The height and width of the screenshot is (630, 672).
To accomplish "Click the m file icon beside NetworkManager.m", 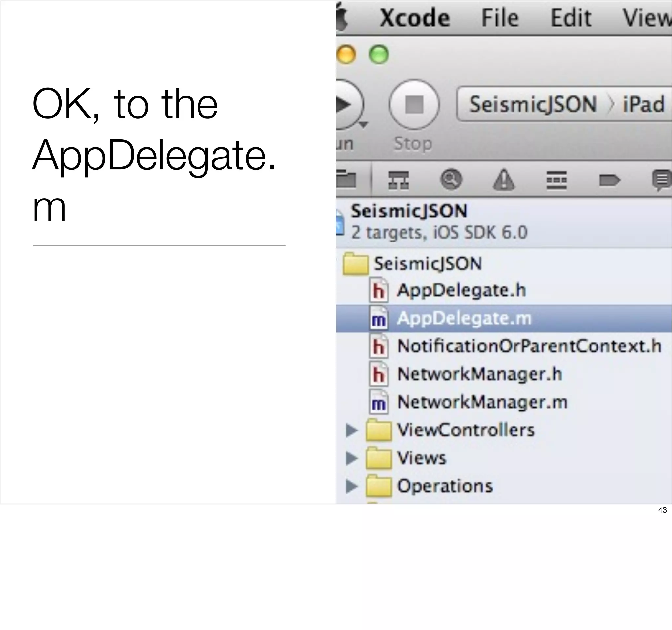I will coord(379,402).
